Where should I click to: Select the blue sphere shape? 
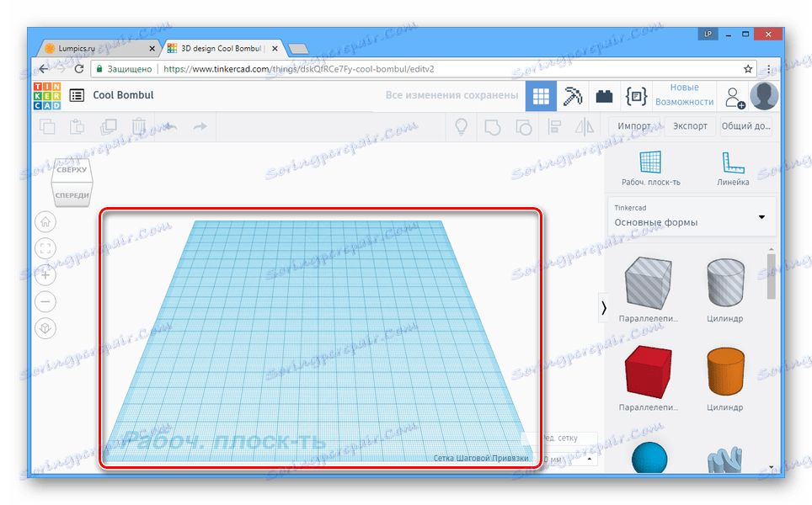click(x=649, y=457)
